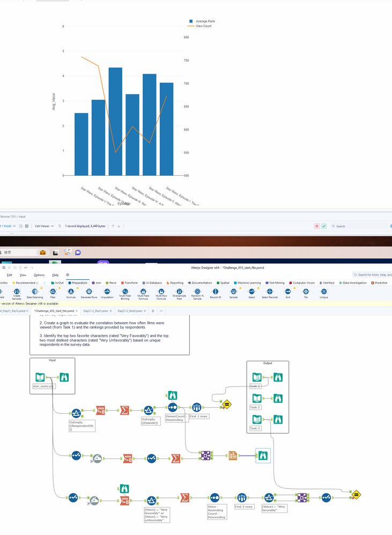The width and height of the screenshot is (392, 535).
Task: Select the Interactive Chart tool on canvas
Action: tap(233, 456)
